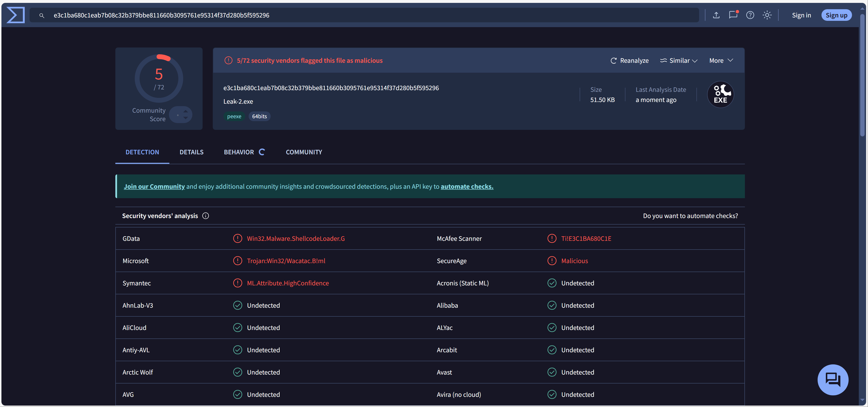The height and width of the screenshot is (407, 868).
Task: Switch to the COMMUNITY tab
Action: (304, 152)
